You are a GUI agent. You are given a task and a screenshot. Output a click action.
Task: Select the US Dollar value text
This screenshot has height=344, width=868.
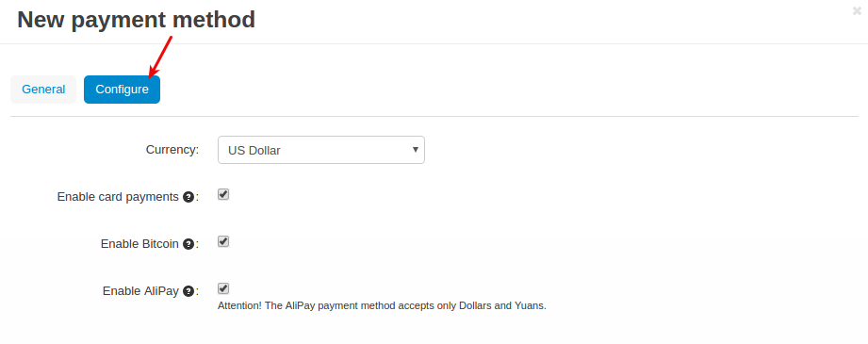coord(254,151)
